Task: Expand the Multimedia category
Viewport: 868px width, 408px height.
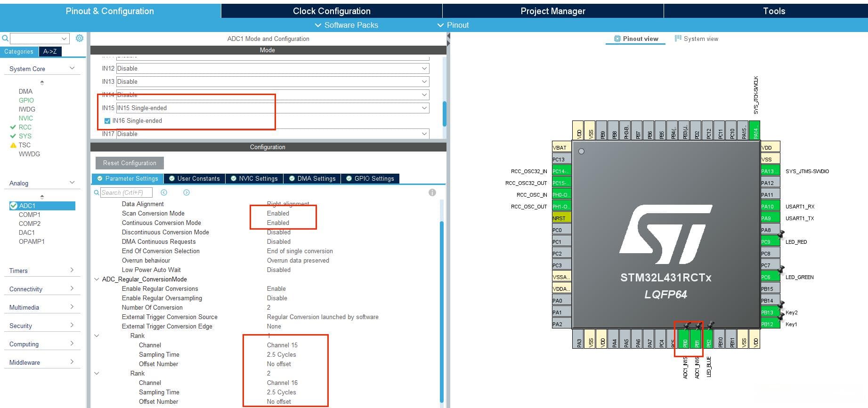Action: click(72, 307)
